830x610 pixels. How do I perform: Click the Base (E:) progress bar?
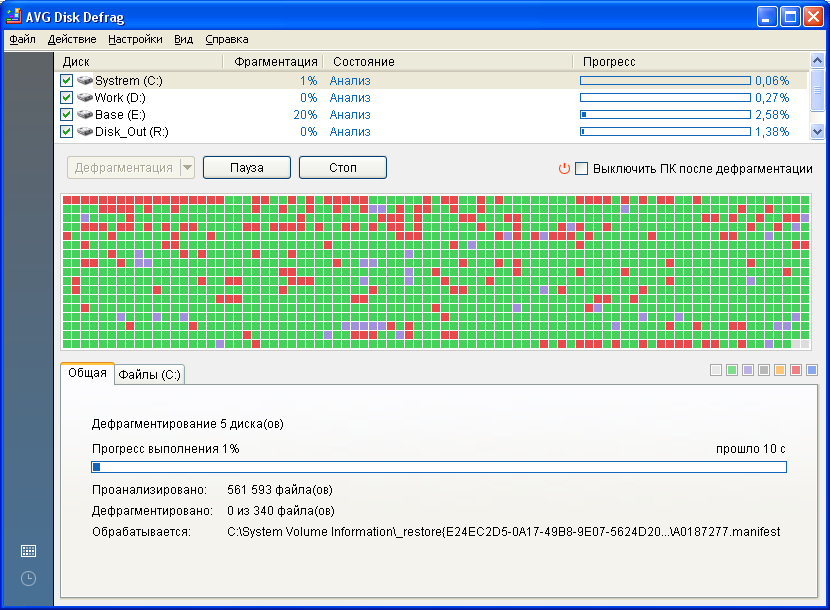pyautogui.click(x=665, y=114)
